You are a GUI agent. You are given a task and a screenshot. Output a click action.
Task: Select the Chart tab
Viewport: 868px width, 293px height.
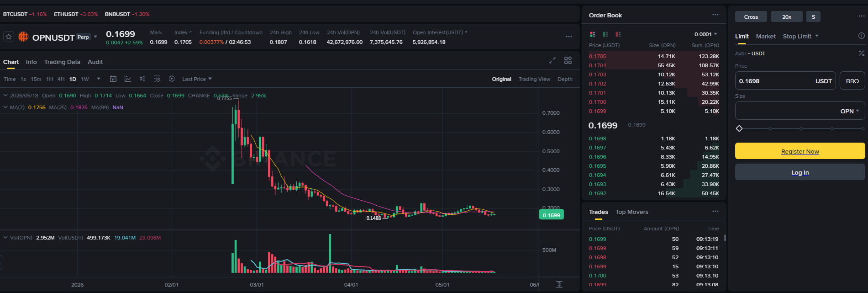pyautogui.click(x=11, y=62)
